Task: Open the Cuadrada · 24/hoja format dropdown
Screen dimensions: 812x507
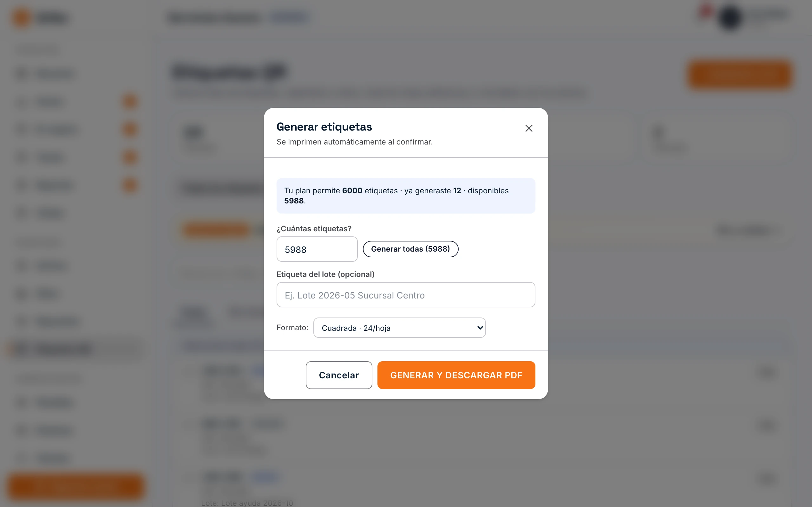Action: (x=399, y=328)
